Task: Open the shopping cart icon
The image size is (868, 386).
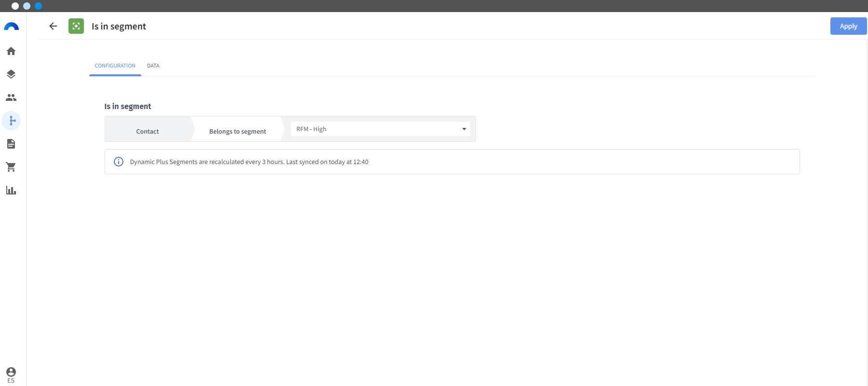Action: (x=11, y=167)
